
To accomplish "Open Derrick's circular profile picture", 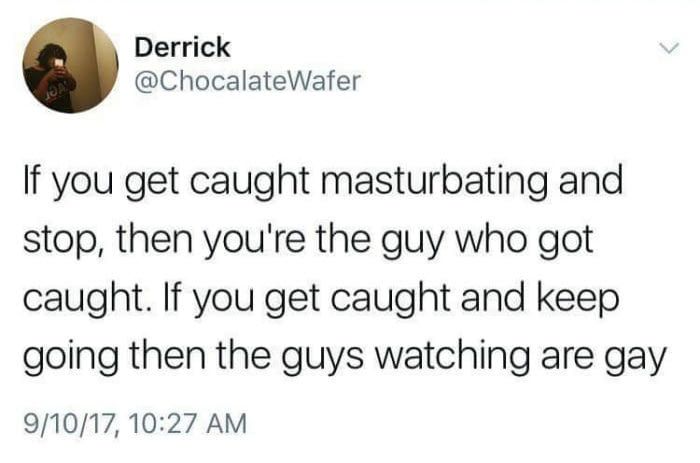I will [71, 66].
